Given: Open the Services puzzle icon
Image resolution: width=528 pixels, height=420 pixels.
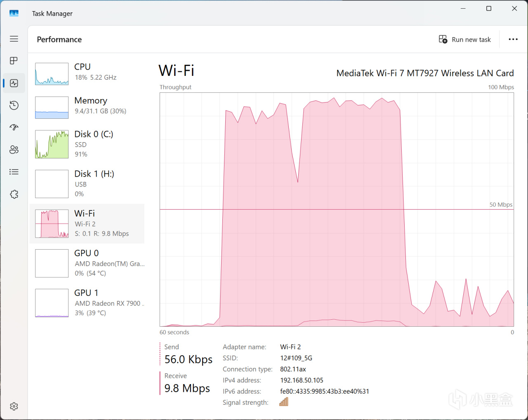Looking at the screenshot, I should coord(14,194).
